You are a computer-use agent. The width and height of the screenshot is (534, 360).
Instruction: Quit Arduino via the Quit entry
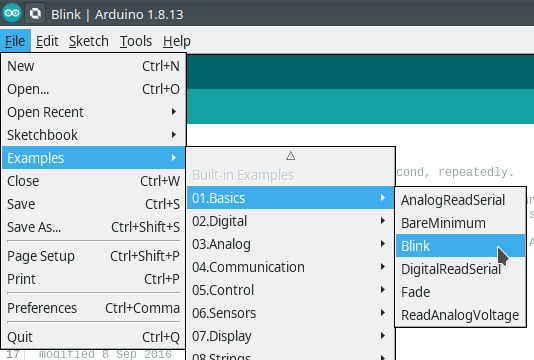click(x=93, y=337)
